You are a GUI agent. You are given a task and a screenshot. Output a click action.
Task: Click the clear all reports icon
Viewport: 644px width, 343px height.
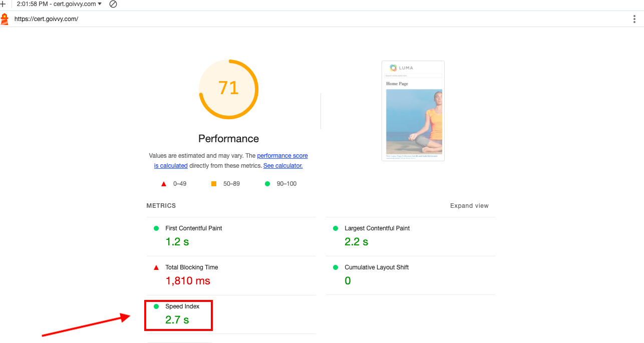(113, 4)
